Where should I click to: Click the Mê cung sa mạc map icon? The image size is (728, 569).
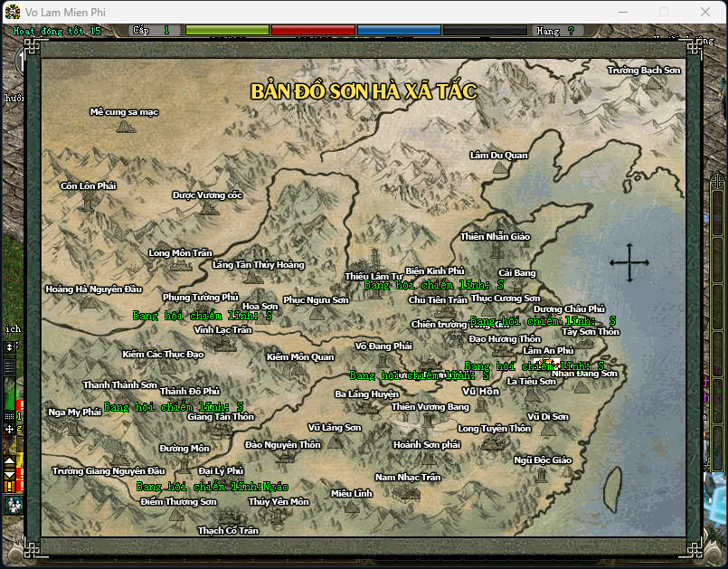[126, 127]
